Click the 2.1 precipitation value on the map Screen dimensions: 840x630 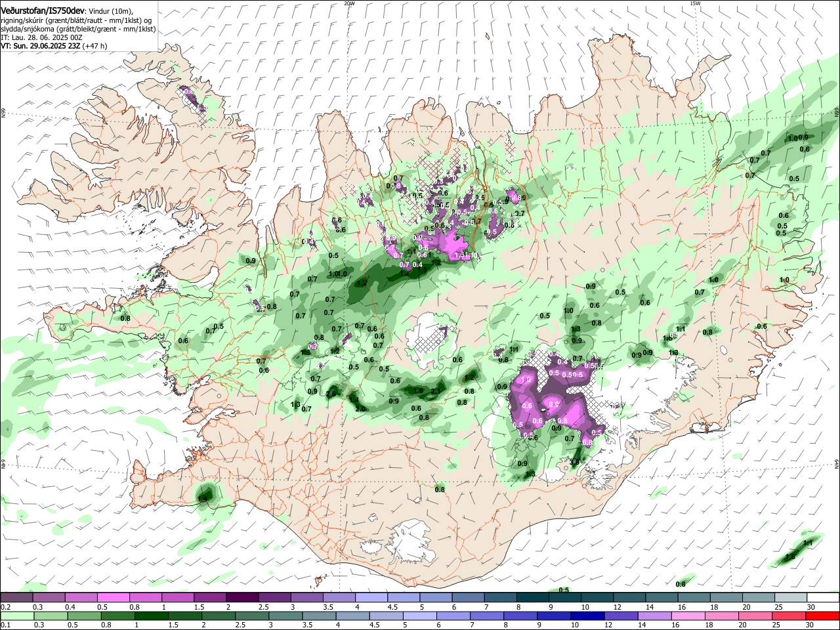[x=434, y=391]
